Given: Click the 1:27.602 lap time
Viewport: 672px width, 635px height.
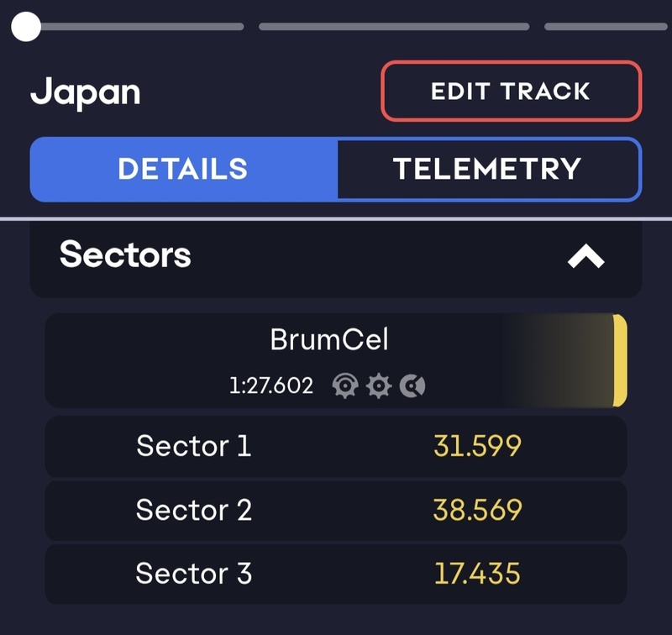Looking at the screenshot, I should 270,386.
